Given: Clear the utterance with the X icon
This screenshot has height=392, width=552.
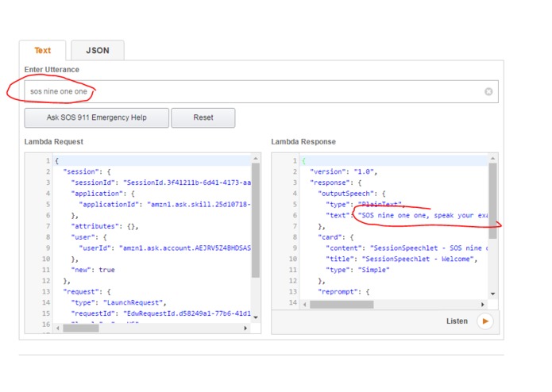Looking at the screenshot, I should click(488, 91).
